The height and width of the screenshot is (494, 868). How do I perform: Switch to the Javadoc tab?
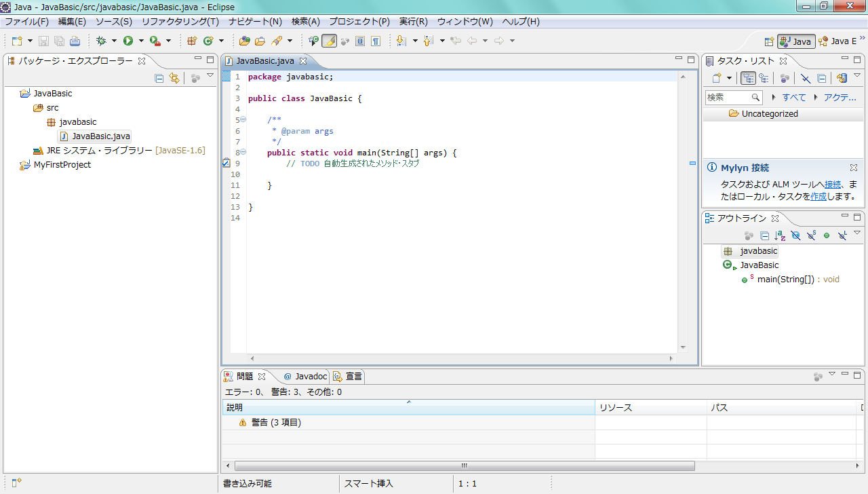[305, 376]
